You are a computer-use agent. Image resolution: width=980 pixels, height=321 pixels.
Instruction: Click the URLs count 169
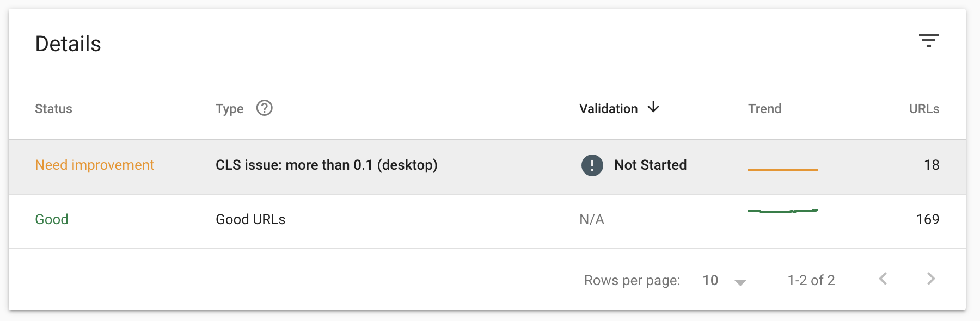coord(928,219)
